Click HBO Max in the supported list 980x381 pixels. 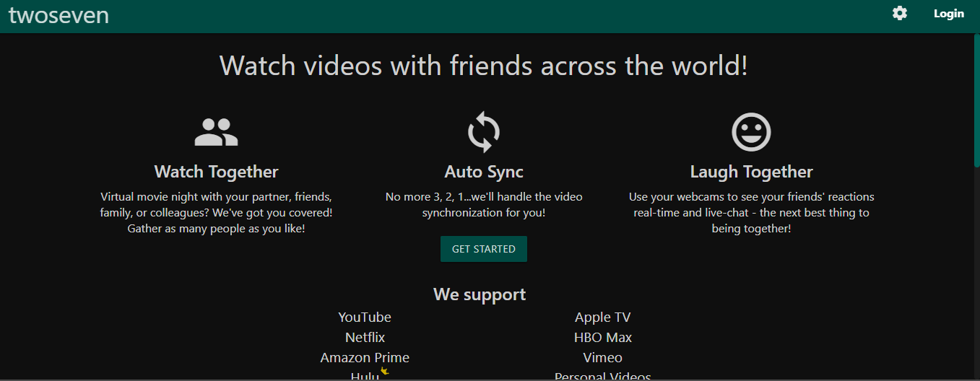[602, 338]
